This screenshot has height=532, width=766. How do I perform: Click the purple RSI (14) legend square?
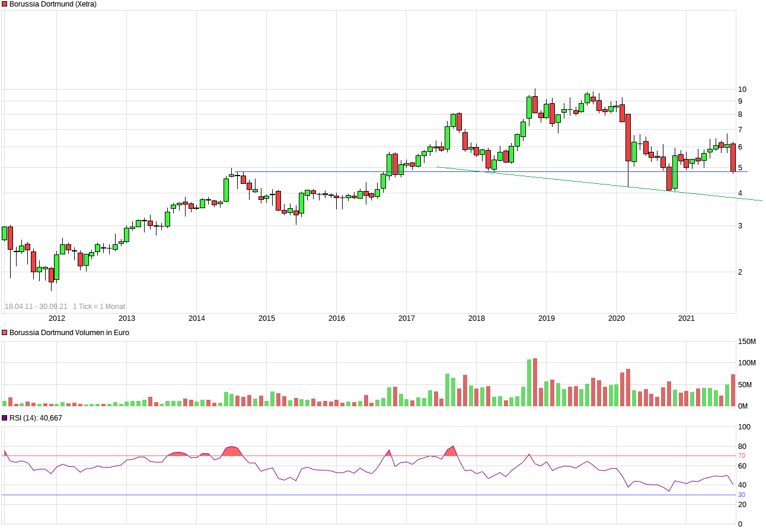click(5, 418)
